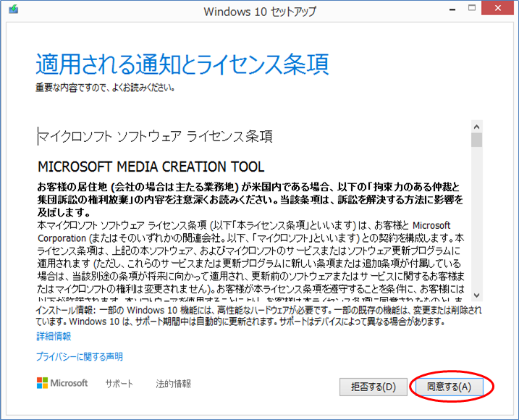
Task: Click the 適用される通知とライセンス条項 title
Action: (182, 64)
